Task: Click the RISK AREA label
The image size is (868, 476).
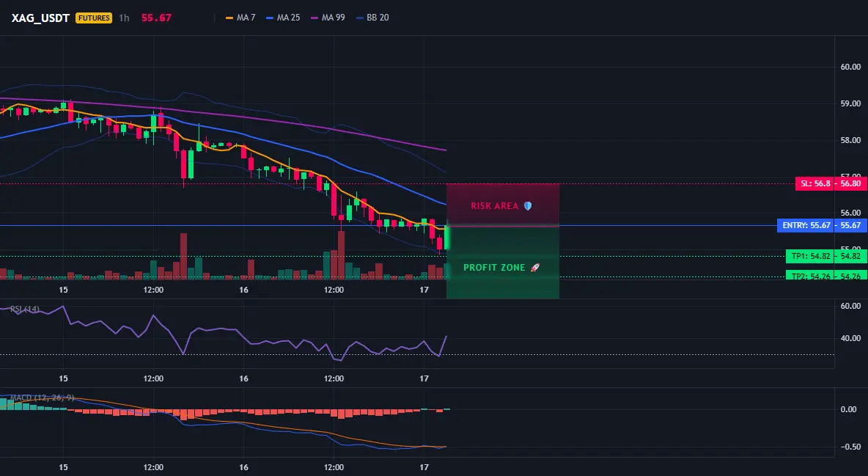Action: 494,205
